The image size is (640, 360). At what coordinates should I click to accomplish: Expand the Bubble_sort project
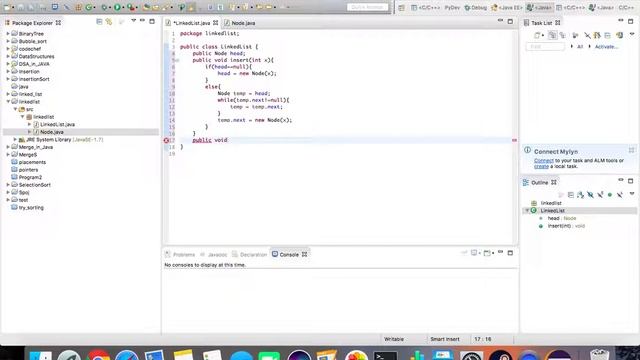click(8, 41)
